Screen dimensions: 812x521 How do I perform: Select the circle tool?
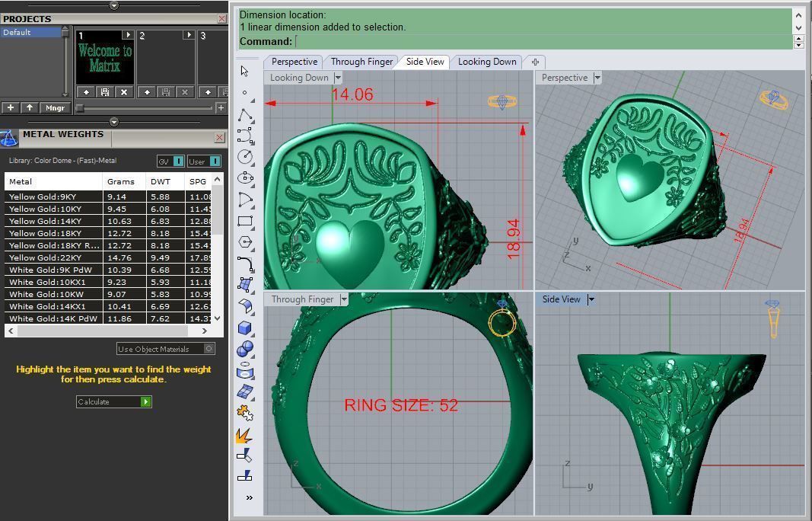245,157
